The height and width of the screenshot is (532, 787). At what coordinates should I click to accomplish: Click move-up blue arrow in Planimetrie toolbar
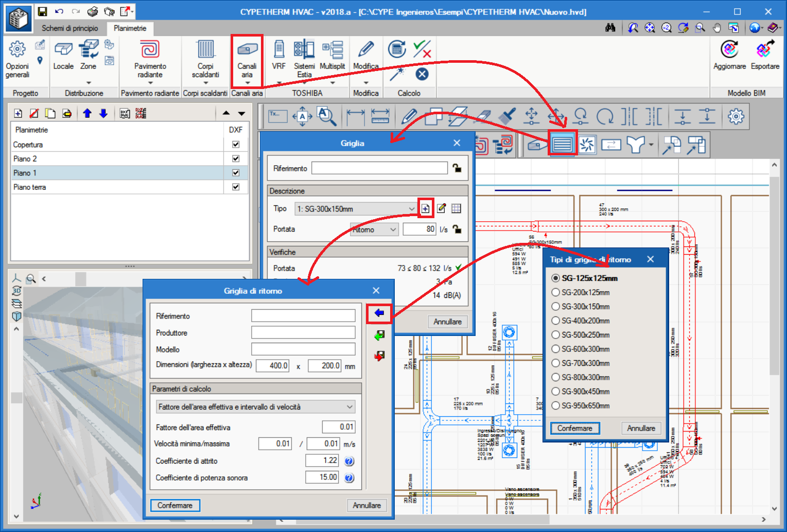pos(87,113)
